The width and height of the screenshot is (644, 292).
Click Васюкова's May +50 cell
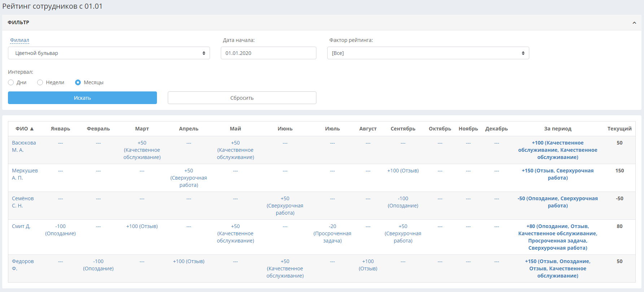point(236,150)
